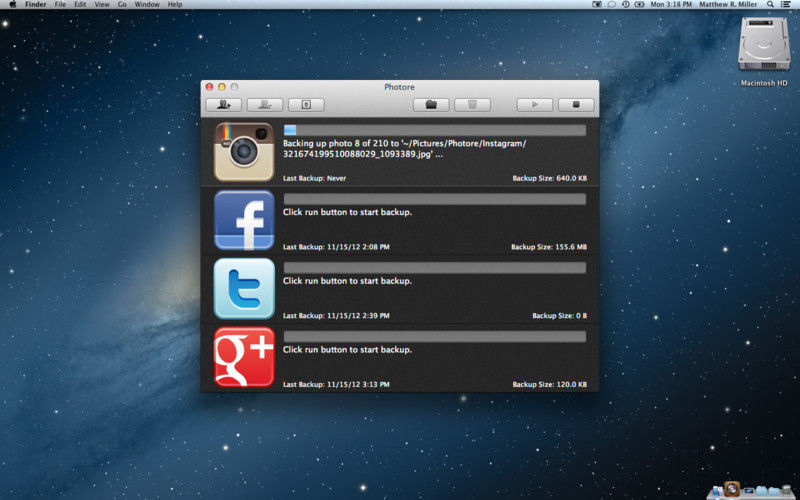This screenshot has width=800, height=500.
Task: Select the Google Plus account icon
Action: pyautogui.click(x=244, y=356)
